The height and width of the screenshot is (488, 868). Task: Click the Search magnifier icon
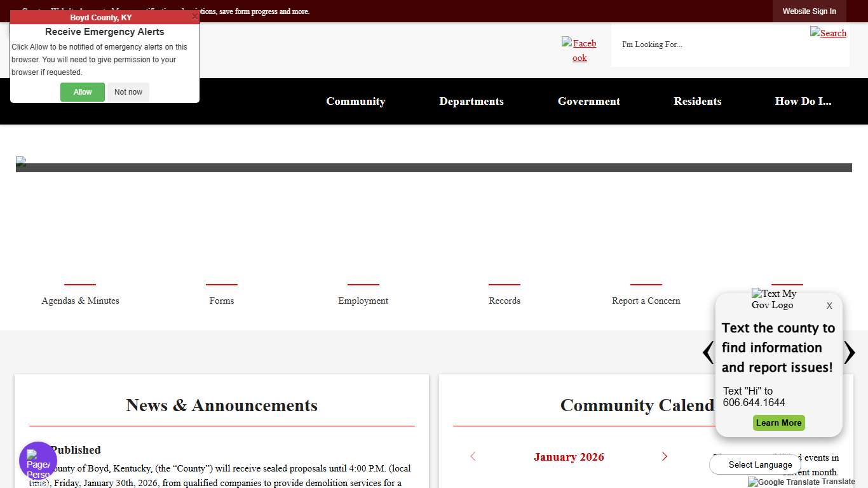(x=828, y=33)
